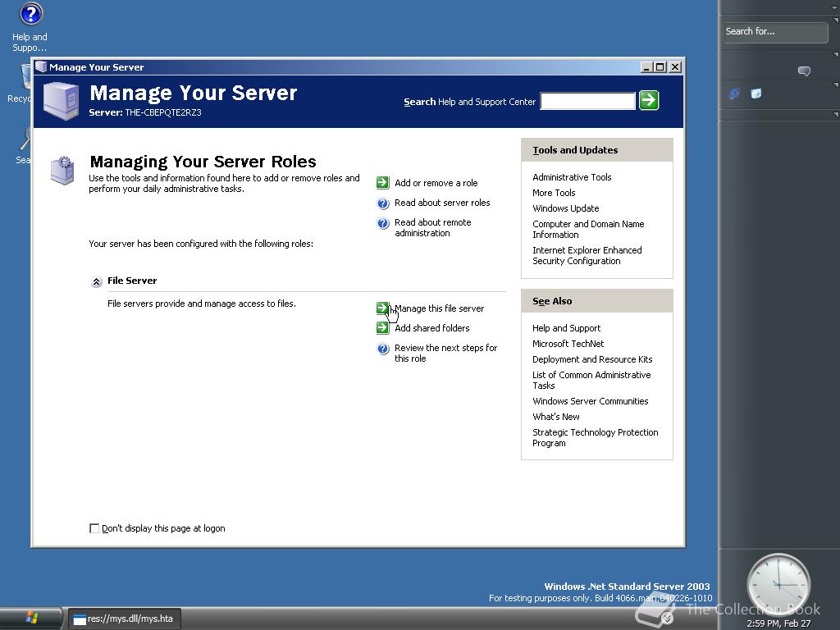Click the 2:59 PM, Feb 27 time display

point(778,623)
